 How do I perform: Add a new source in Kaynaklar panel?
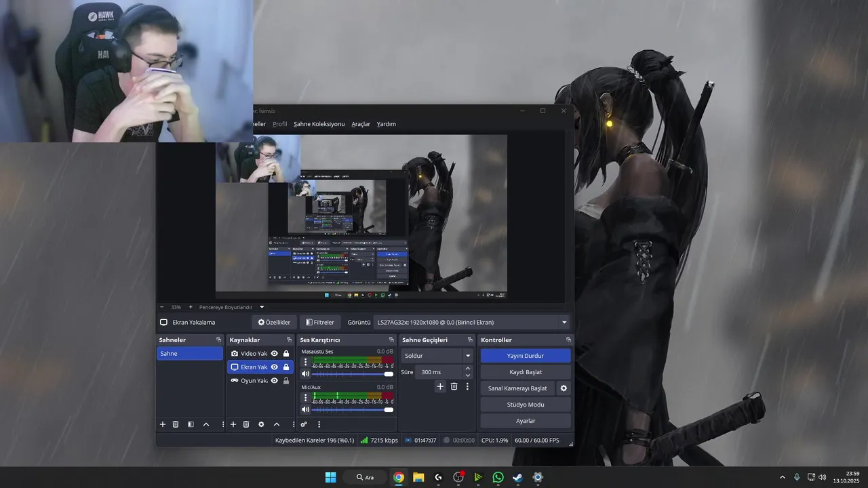tap(233, 424)
